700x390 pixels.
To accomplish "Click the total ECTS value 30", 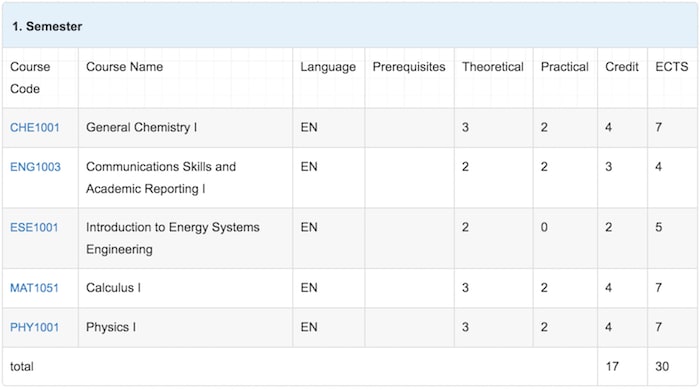I will [662, 367].
